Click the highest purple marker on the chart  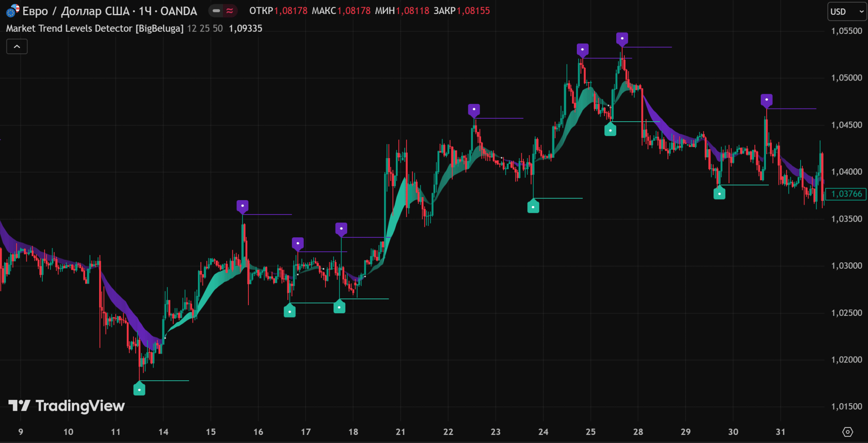coord(622,39)
